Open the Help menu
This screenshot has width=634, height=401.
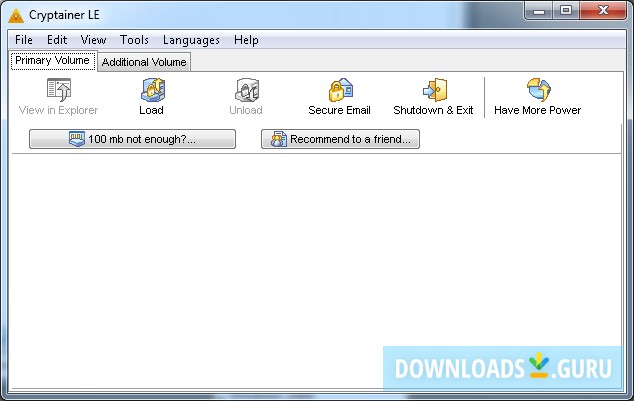pos(246,40)
